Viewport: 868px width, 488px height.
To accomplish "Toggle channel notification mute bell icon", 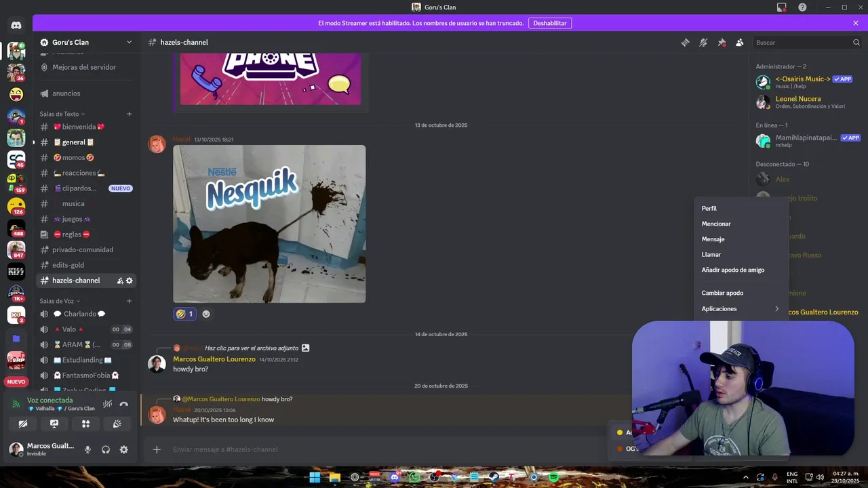I will pyautogui.click(x=703, y=42).
